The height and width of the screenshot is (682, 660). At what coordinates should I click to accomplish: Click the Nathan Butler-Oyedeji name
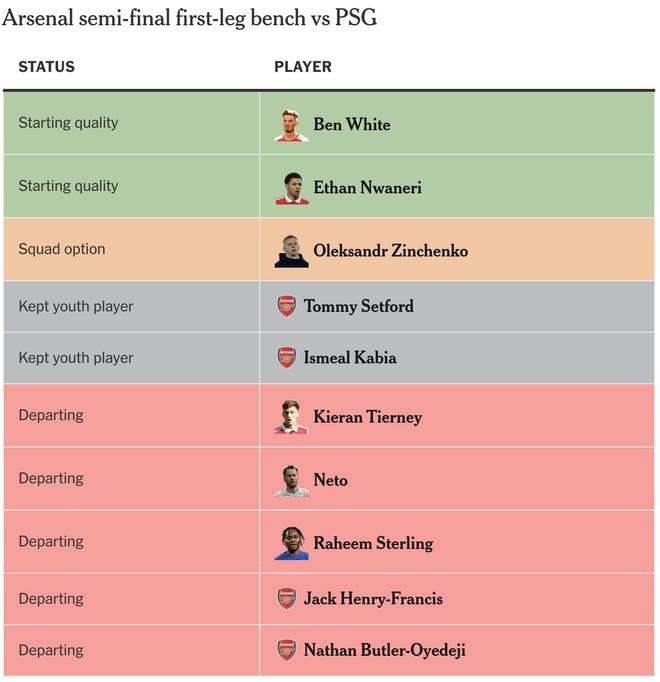384,650
